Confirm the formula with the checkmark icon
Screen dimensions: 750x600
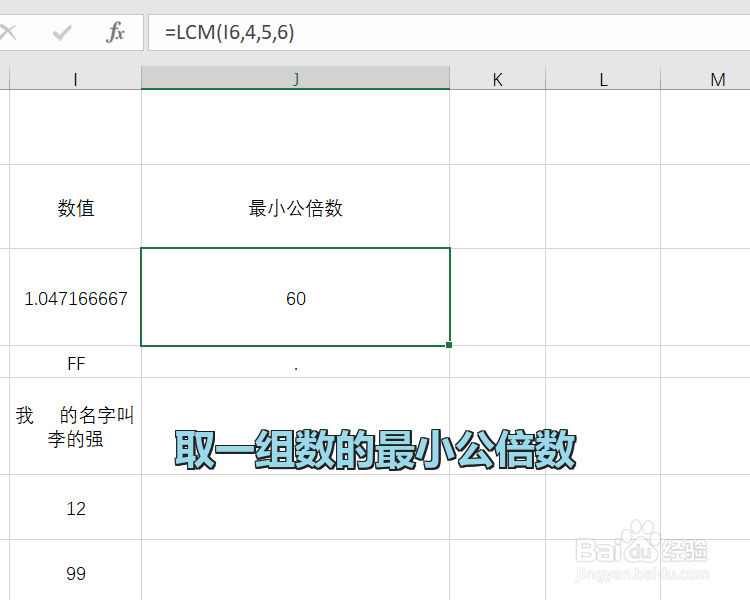click(62, 33)
